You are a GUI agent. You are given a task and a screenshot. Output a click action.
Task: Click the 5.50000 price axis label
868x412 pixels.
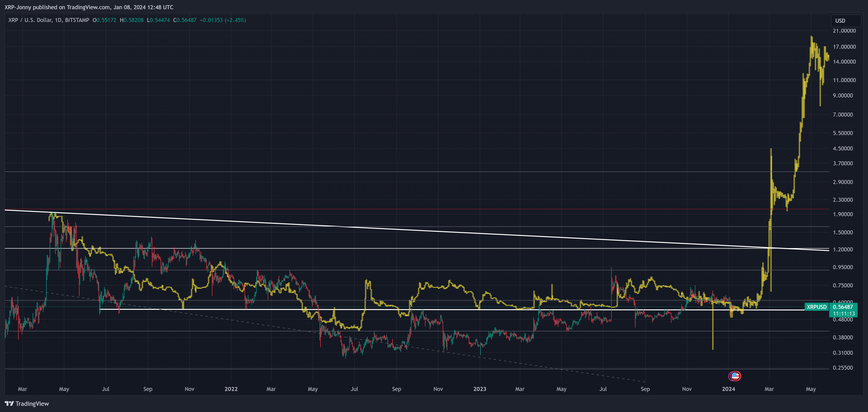click(x=843, y=133)
